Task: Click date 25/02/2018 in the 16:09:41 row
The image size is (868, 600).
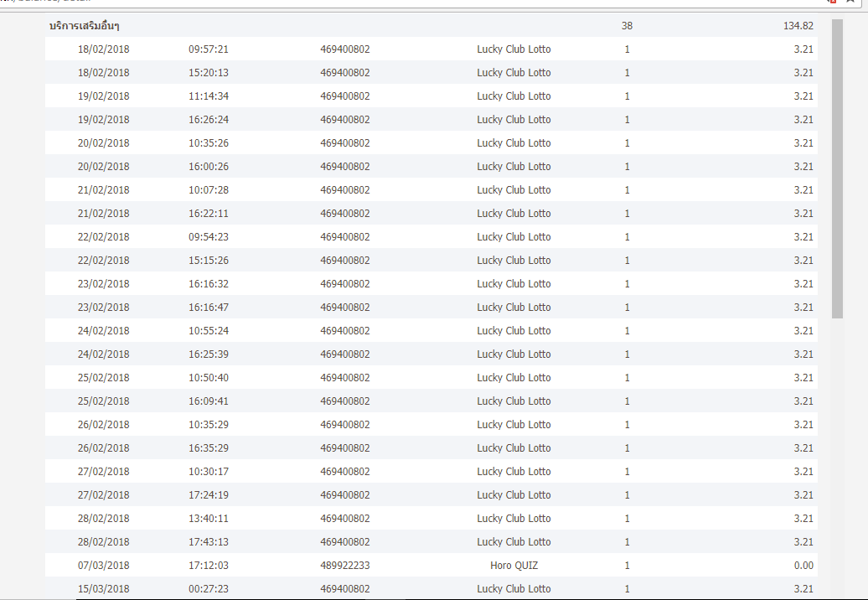Action: click(x=104, y=401)
